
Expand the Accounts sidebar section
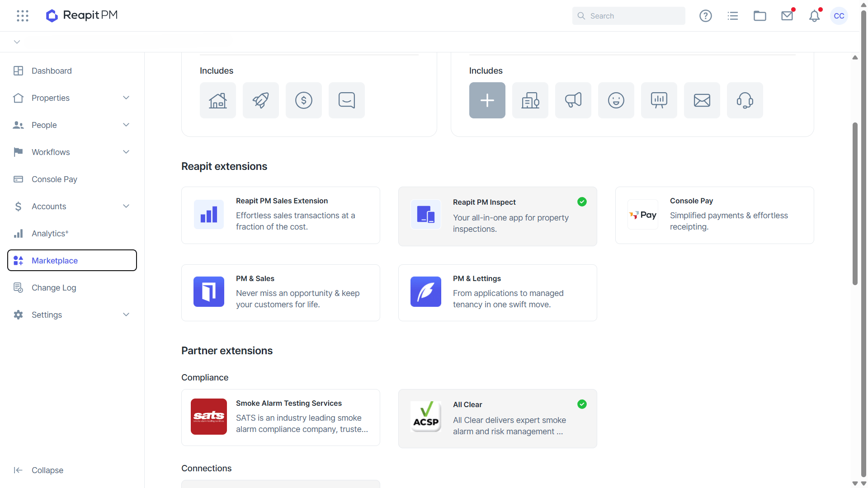(126, 206)
